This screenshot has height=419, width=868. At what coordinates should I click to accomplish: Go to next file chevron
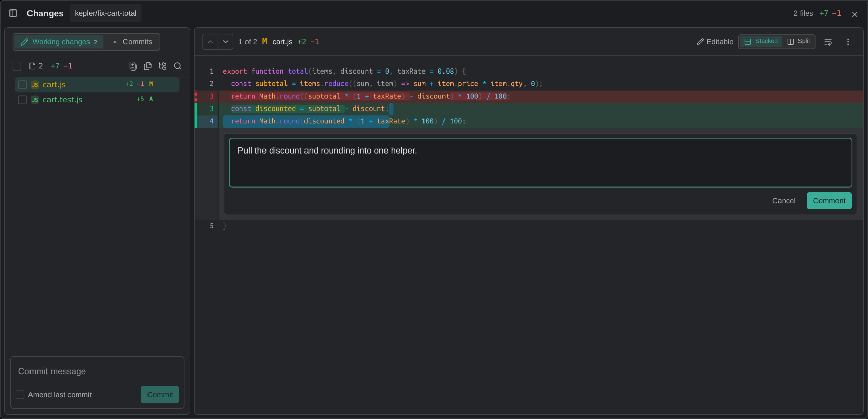[x=225, y=42]
